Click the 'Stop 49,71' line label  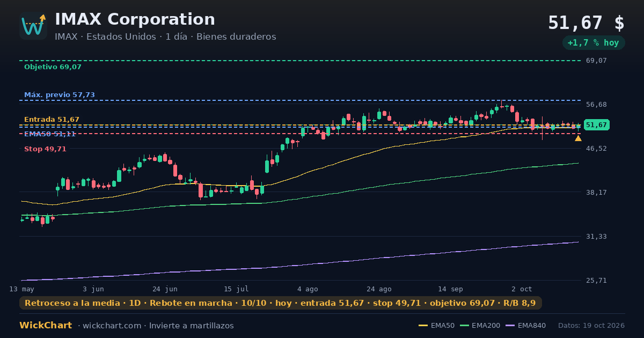point(45,149)
